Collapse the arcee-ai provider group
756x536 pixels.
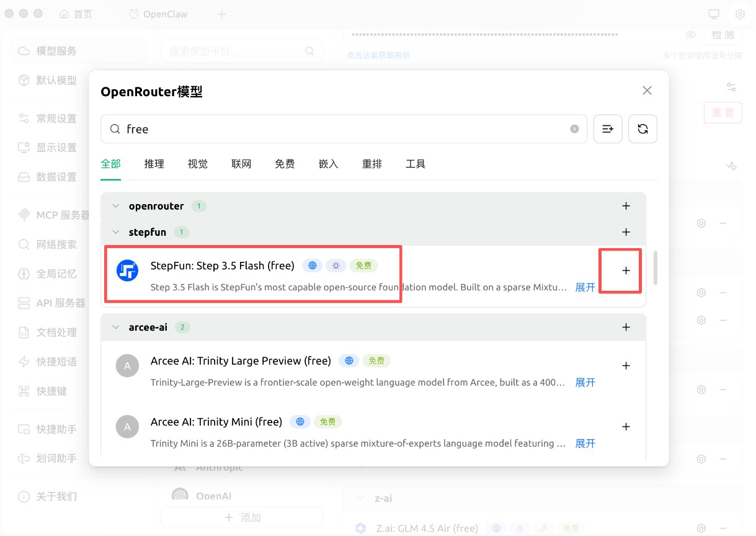(116, 327)
